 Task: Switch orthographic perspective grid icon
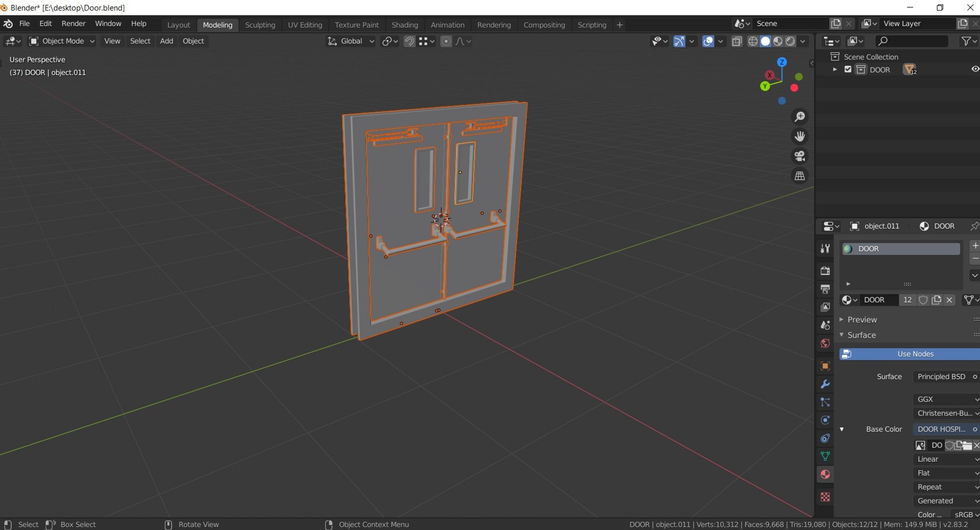800,176
